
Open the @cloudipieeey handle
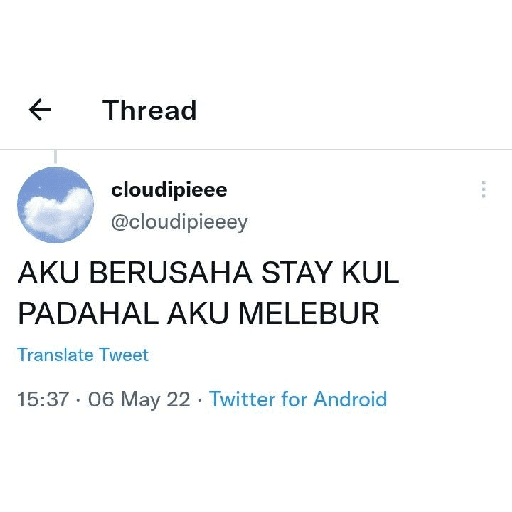click(x=179, y=222)
